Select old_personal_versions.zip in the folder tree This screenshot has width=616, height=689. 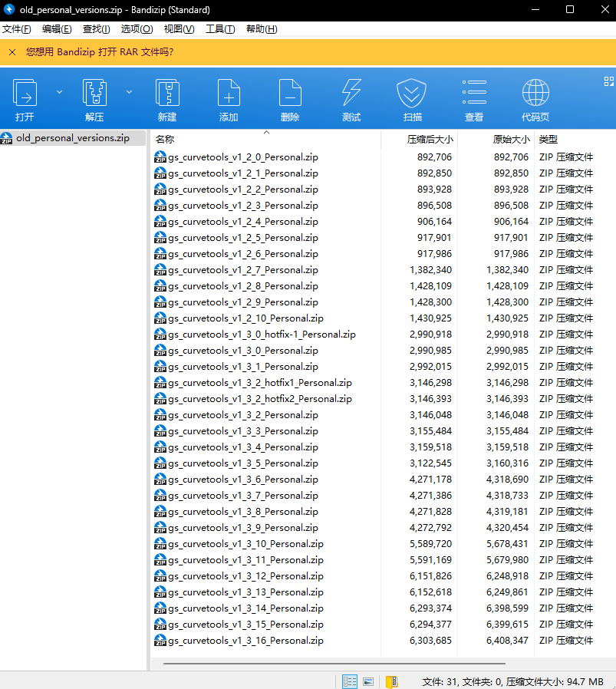(x=73, y=138)
